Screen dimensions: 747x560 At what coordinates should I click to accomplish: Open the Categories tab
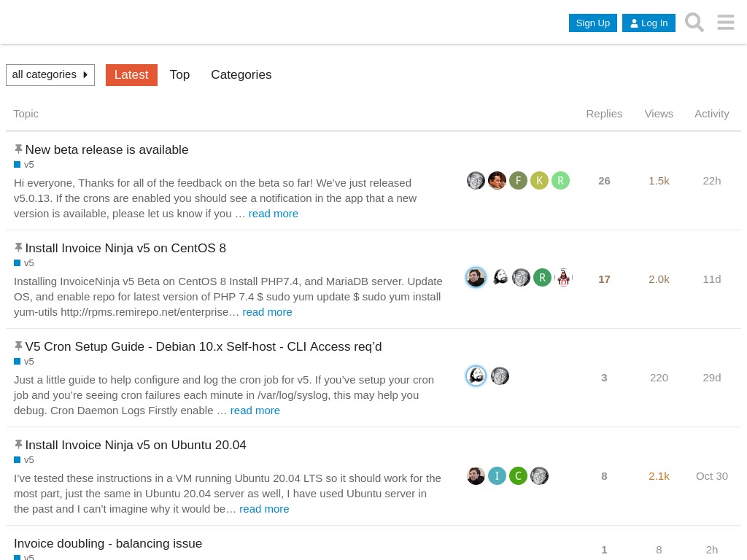tap(241, 75)
